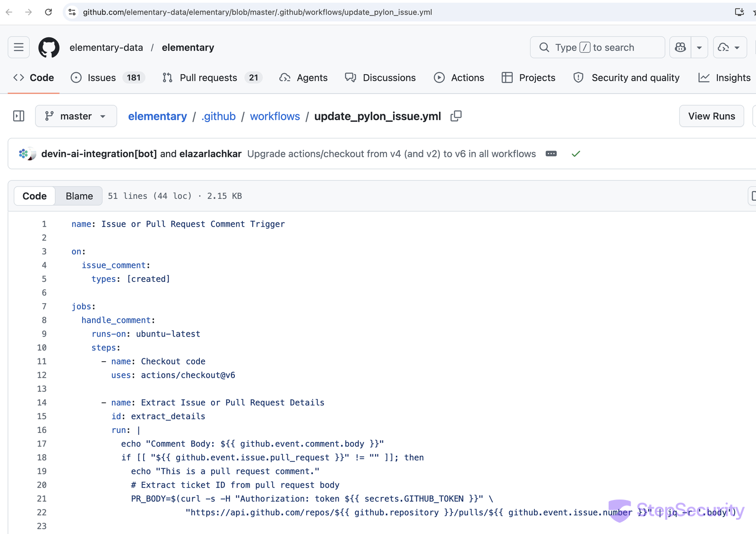The height and width of the screenshot is (534, 756).
Task: Expand the file tree side panel
Action: click(19, 116)
